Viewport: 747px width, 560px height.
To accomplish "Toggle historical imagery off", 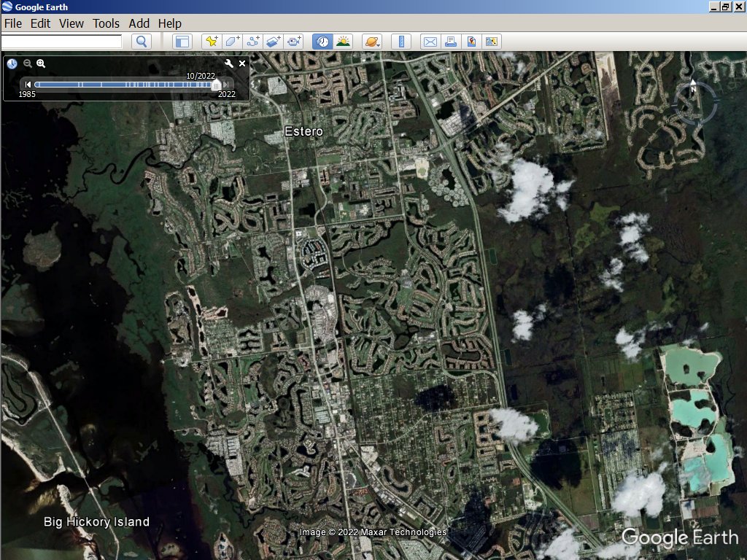I will pos(322,42).
